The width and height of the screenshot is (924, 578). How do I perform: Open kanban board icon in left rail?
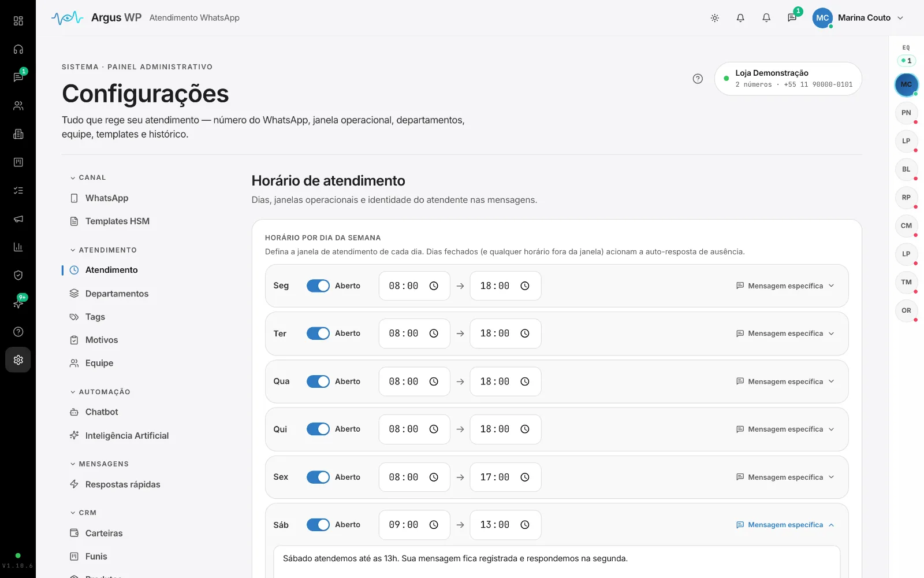tap(18, 162)
